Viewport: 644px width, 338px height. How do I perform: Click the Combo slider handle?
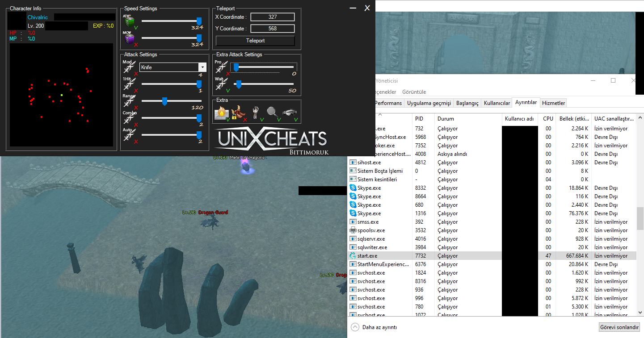coord(199,118)
